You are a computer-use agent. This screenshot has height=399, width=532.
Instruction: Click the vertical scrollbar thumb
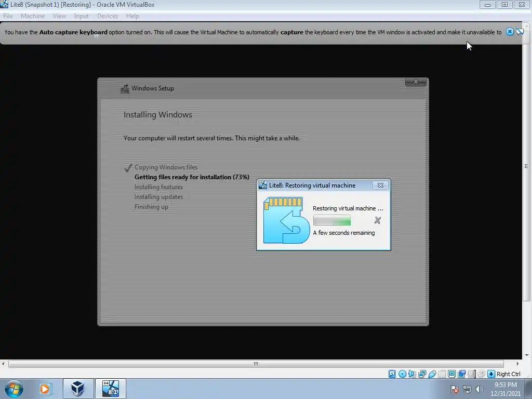click(526, 166)
